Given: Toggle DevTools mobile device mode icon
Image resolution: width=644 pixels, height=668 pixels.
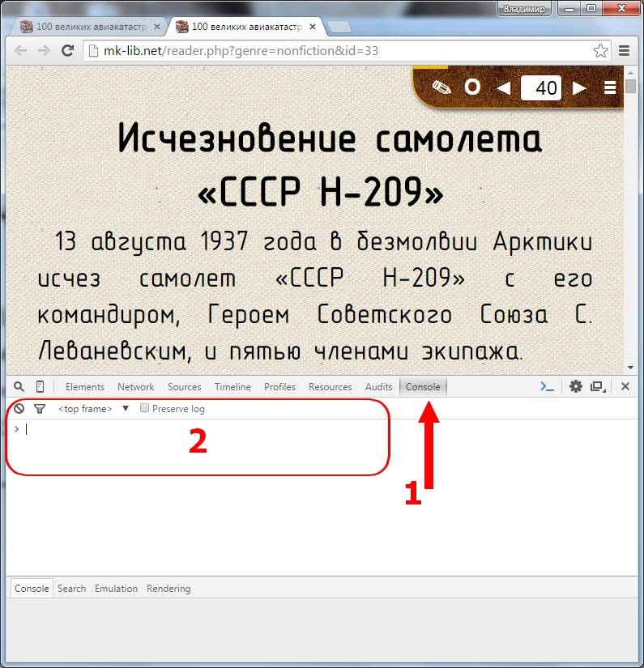Looking at the screenshot, I should (x=40, y=386).
